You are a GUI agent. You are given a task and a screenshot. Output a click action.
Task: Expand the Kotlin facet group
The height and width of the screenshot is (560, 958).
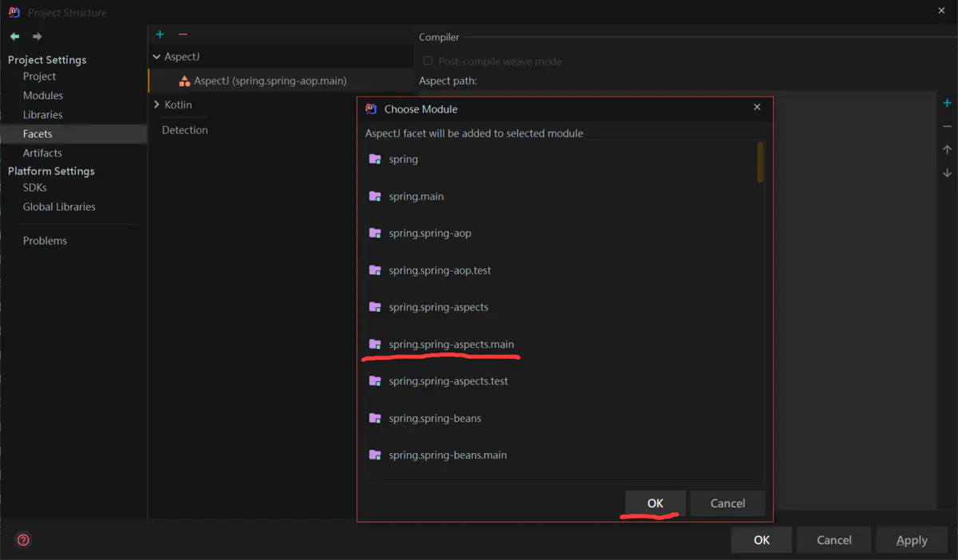[156, 105]
